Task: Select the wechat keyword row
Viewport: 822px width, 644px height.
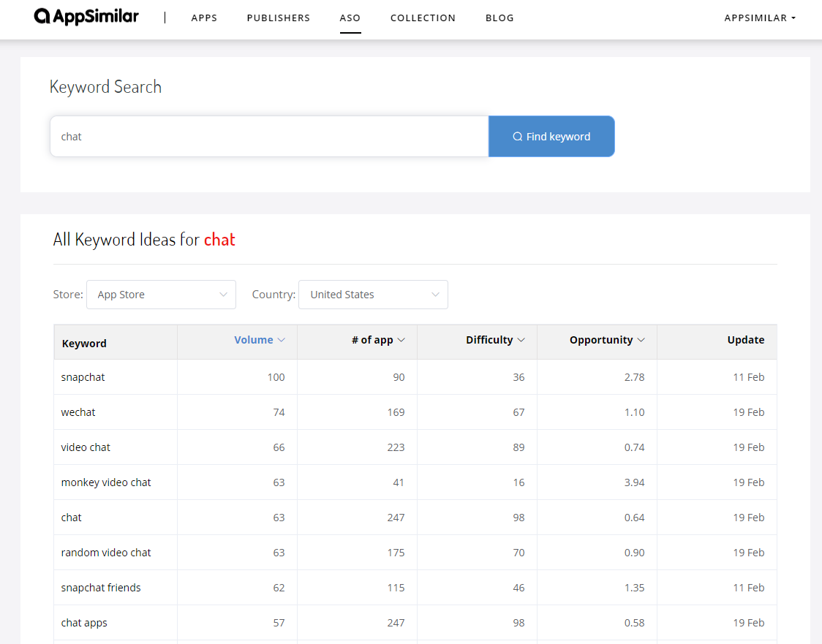Action: (78, 412)
